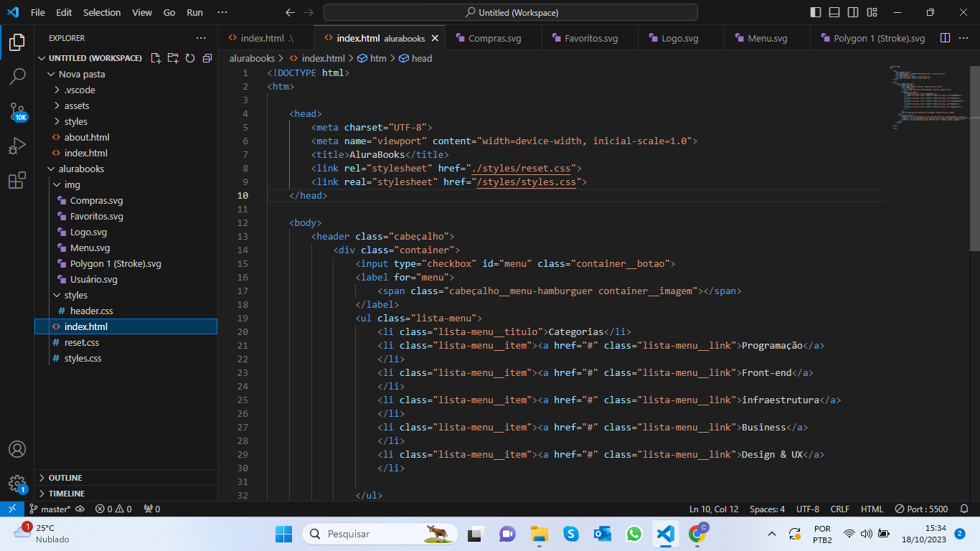This screenshot has height=551, width=980.
Task: Open overflow menu ellipsis after Run
Action: pos(222,12)
